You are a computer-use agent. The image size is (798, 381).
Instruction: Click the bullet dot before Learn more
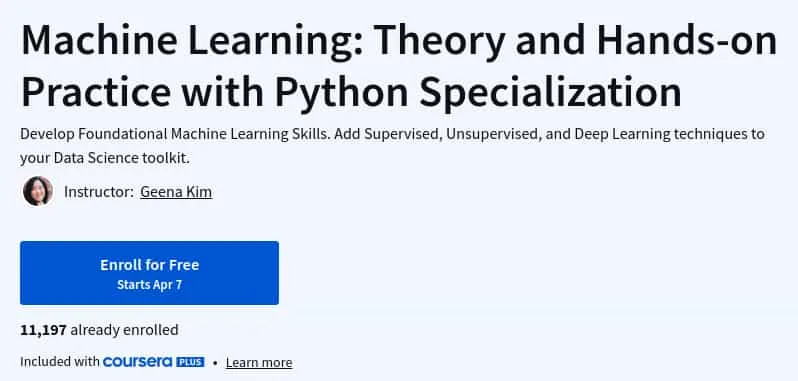point(215,363)
